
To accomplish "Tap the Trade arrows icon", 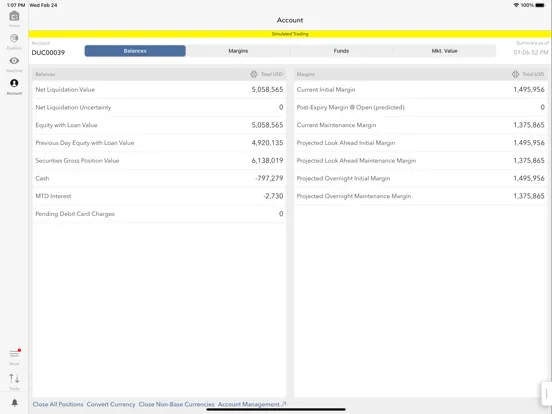I will click(x=14, y=378).
